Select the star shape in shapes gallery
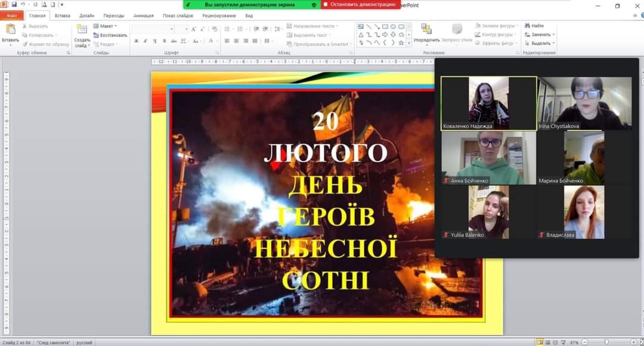The height and width of the screenshot is (346, 644). pos(401,43)
